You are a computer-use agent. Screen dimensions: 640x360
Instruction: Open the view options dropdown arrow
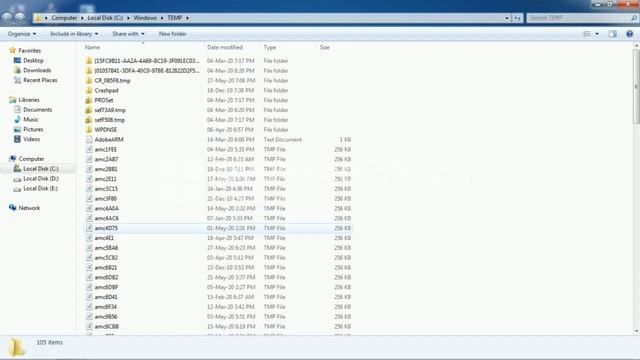[597, 34]
